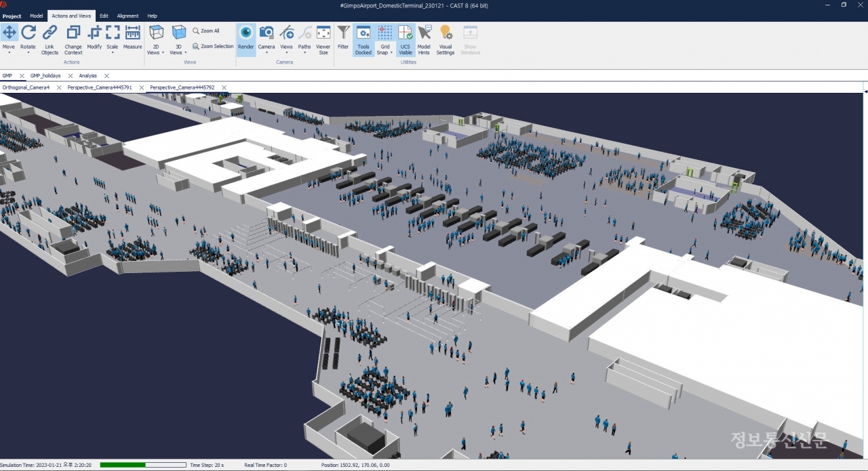Open the Alignment ribbon tab
The image size is (868, 471).
click(x=127, y=16)
